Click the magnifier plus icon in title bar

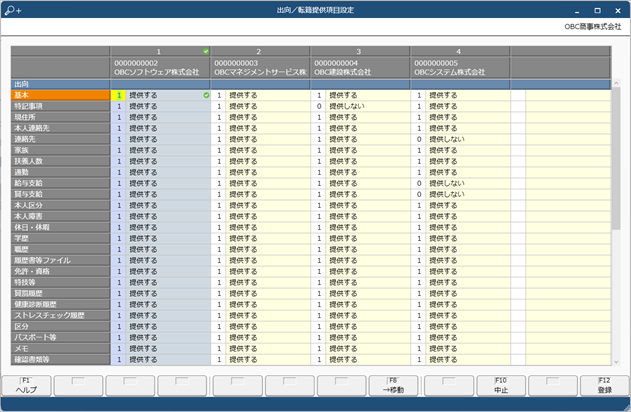click(x=13, y=10)
